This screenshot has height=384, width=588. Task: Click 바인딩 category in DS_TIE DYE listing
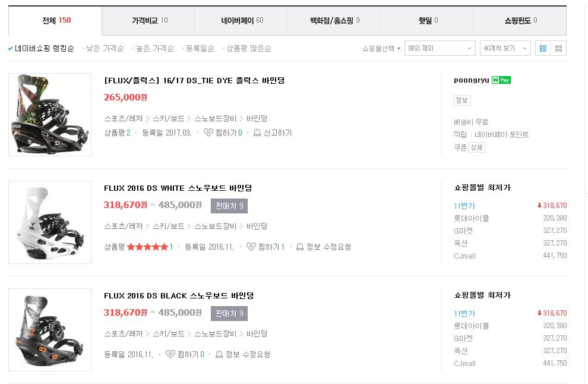257,119
